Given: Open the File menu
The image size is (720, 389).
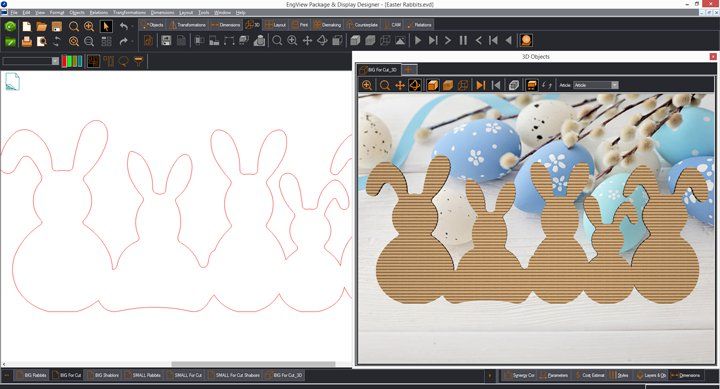Looking at the screenshot, I should [14, 12].
